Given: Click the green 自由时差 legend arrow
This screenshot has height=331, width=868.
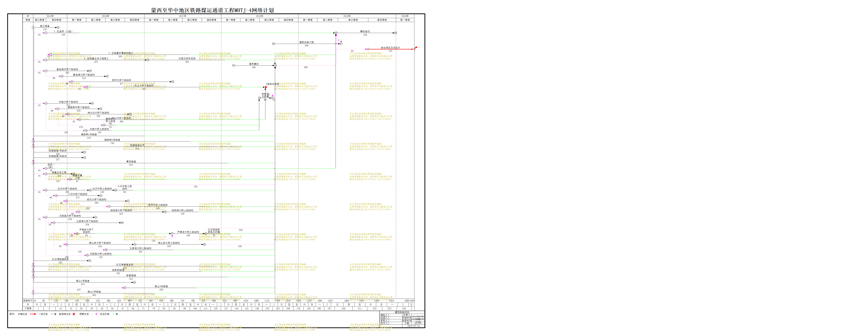Looking at the screenshot, I should click(115, 314).
